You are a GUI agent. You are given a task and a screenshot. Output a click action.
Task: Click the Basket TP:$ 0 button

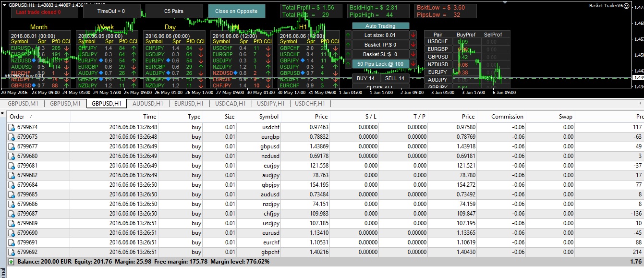point(380,45)
